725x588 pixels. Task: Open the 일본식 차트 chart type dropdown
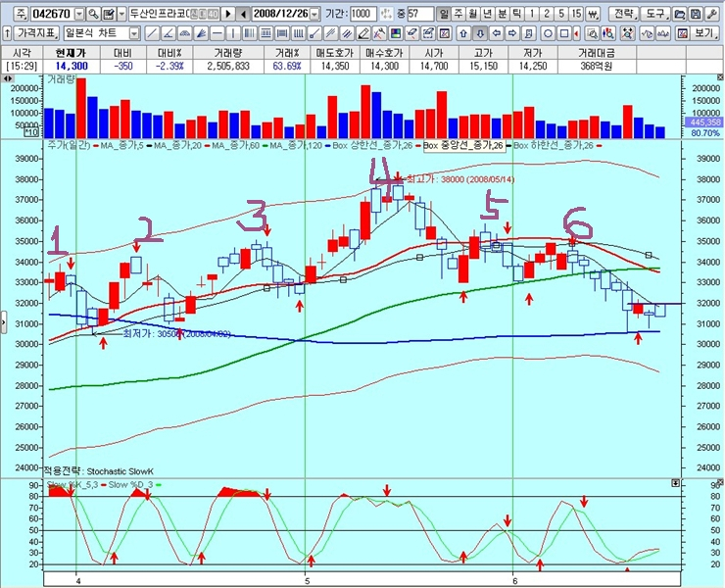[134, 33]
